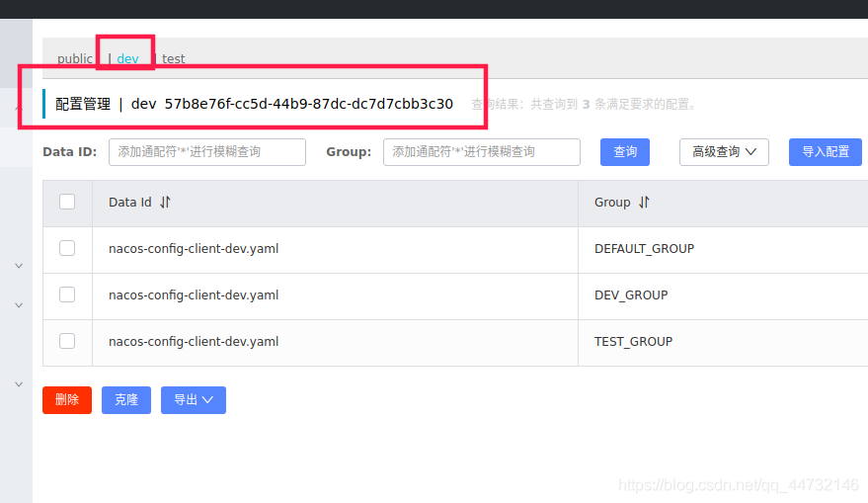Open the 高级查询 advanced query dropdown
The image size is (868, 503).
coord(724,152)
